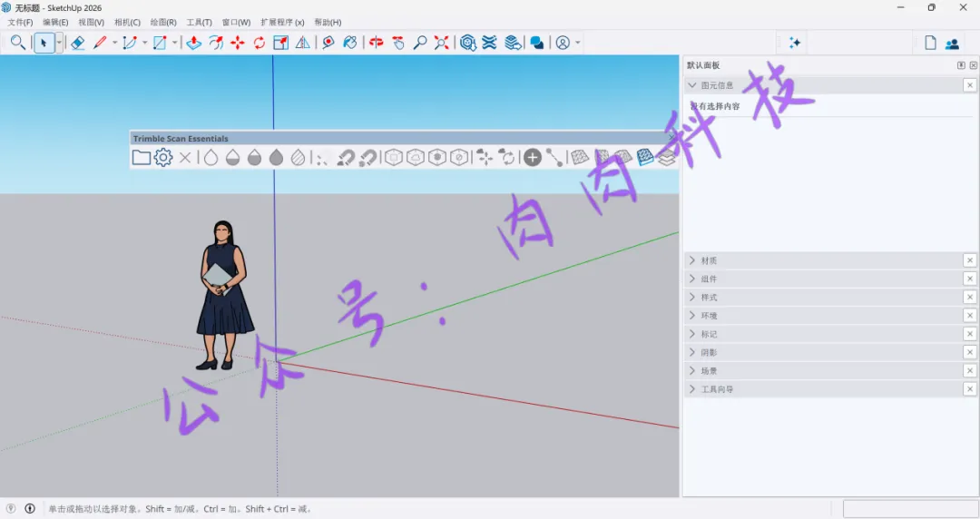Open the 工具(T) menu
The height and width of the screenshot is (519, 980).
point(200,22)
